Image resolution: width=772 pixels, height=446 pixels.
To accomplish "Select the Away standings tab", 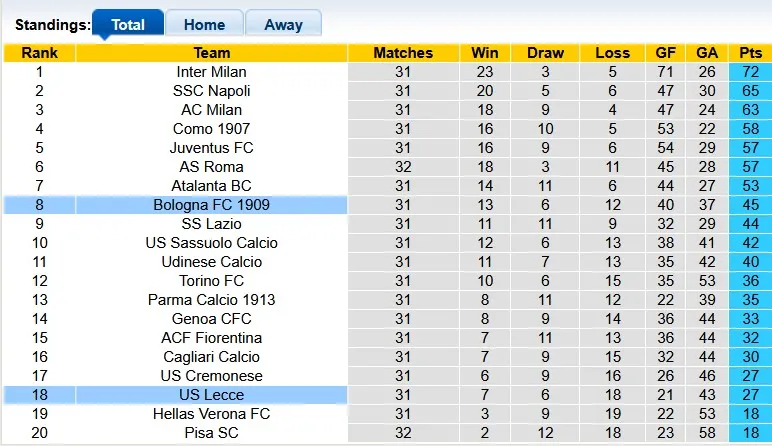I will (283, 24).
